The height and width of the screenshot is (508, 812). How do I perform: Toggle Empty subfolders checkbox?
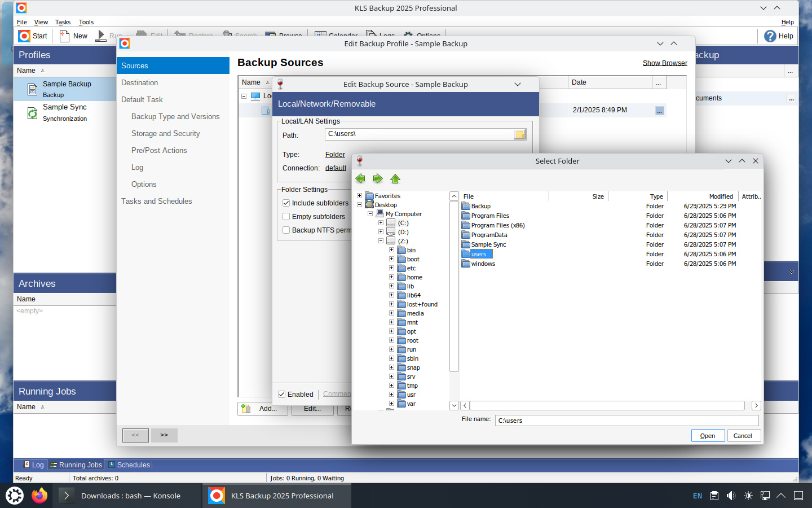coord(286,216)
